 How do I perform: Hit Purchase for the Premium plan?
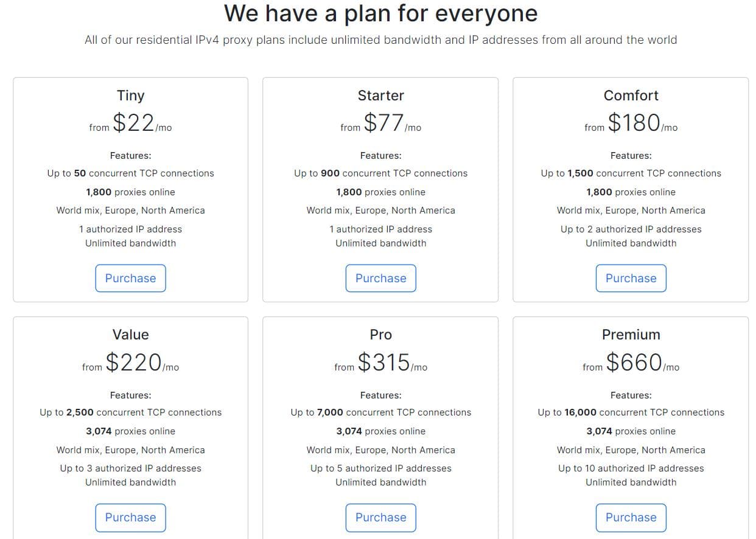point(631,517)
